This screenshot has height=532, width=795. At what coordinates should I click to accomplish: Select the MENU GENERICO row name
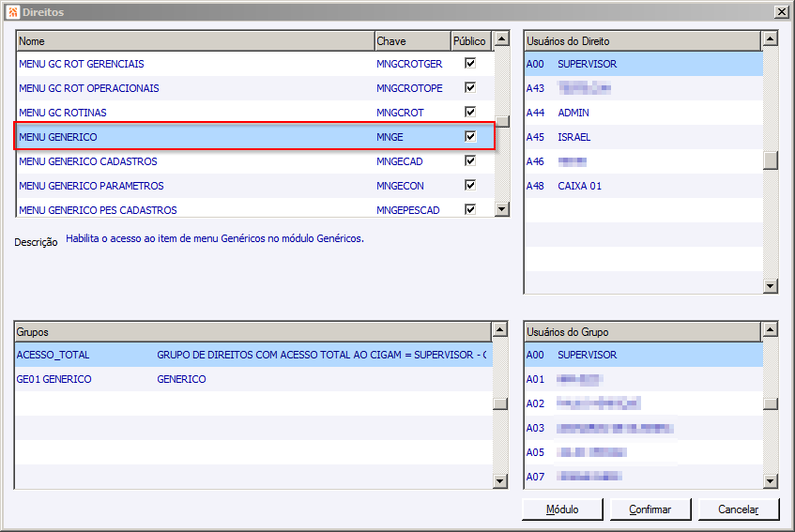(x=58, y=137)
